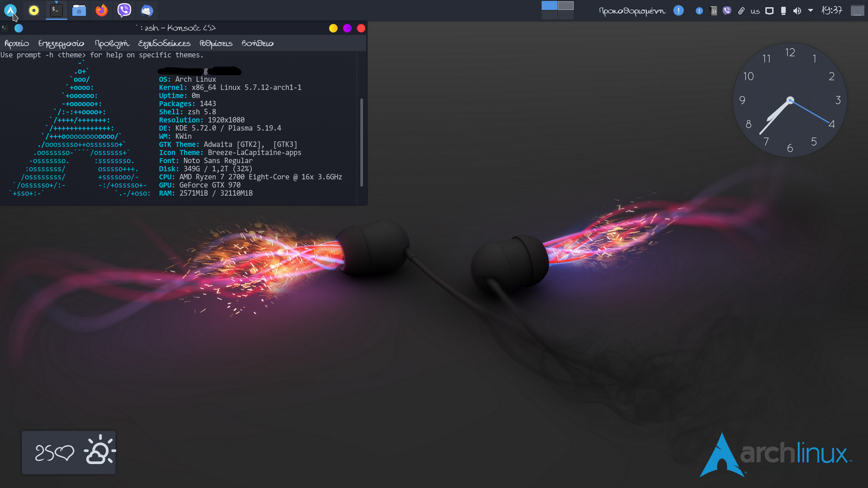Close Konsole with the red button
This screenshot has width=868, height=488.
(x=361, y=28)
